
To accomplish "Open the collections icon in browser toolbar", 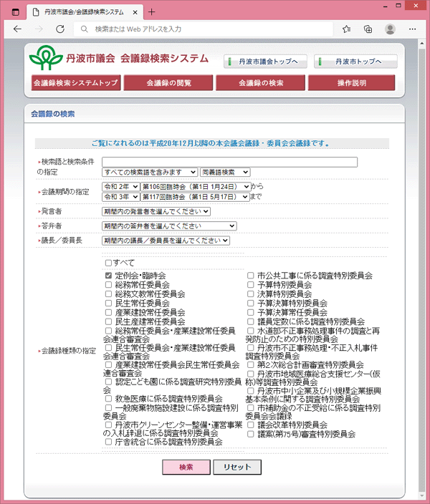I will [368, 29].
